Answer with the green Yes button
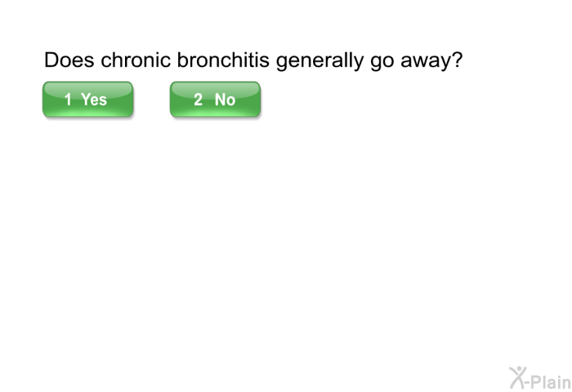Viewport: 572px width, 392px height. pyautogui.click(x=88, y=99)
